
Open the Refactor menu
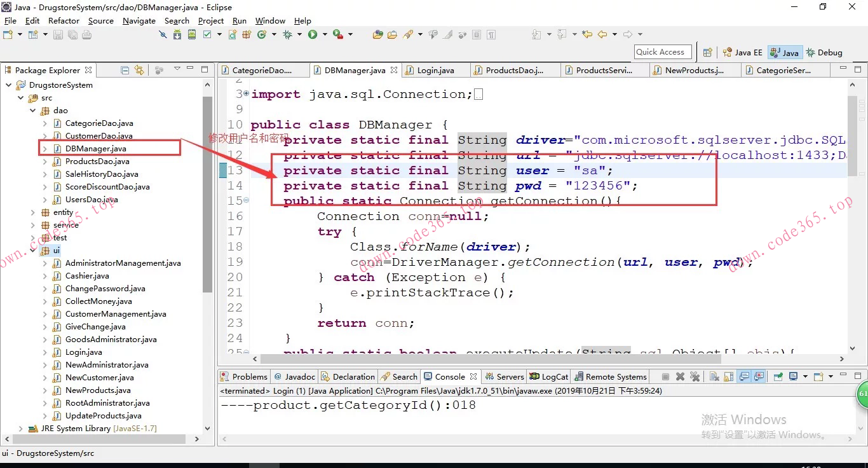pos(64,20)
